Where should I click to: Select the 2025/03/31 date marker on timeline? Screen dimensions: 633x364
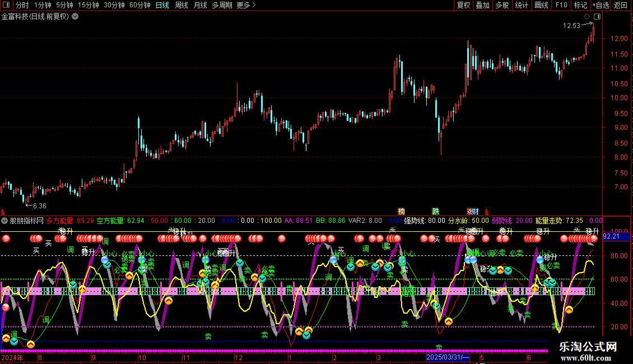point(448,357)
